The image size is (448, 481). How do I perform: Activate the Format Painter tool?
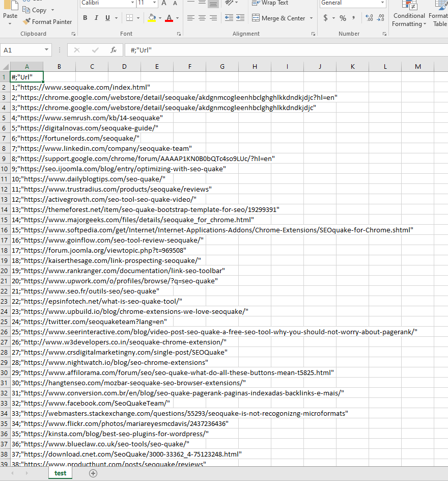point(47,22)
